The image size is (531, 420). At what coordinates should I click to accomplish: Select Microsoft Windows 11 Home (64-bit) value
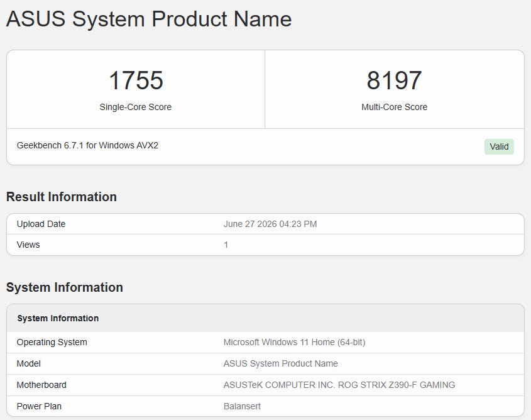click(x=294, y=342)
